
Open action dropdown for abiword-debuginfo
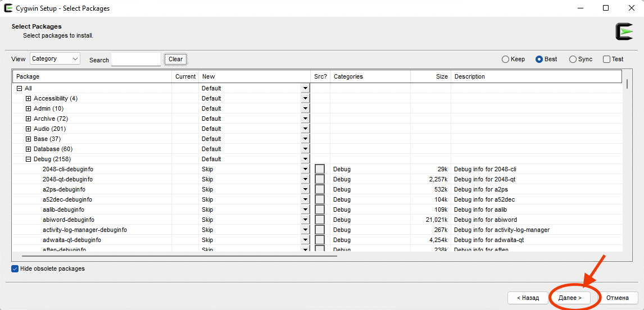pos(305,220)
